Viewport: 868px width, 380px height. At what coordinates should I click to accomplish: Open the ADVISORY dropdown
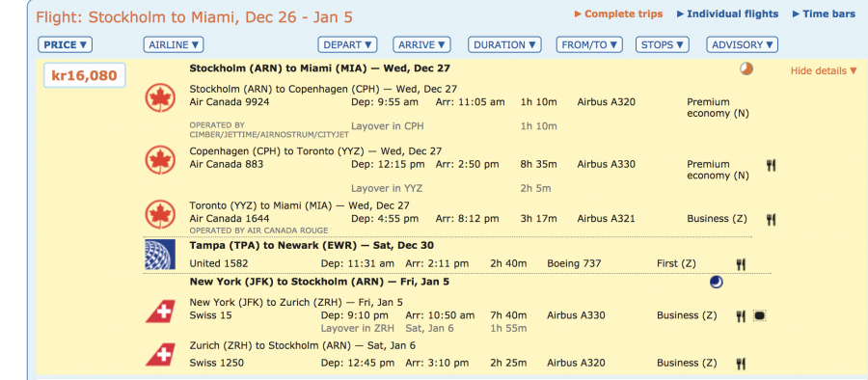(743, 45)
